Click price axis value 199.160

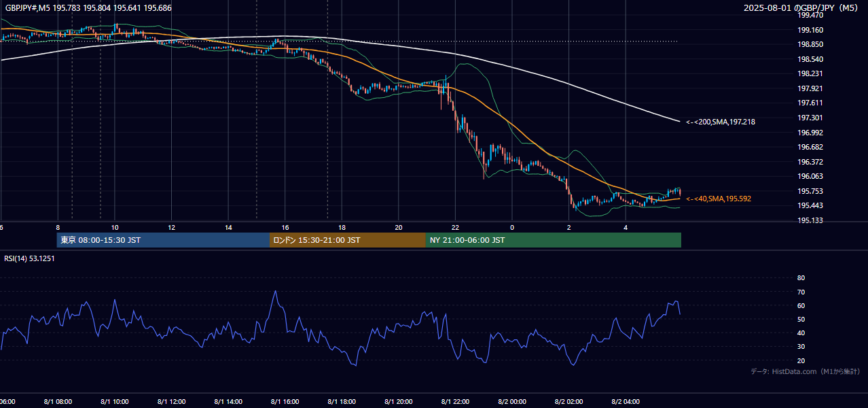[x=810, y=30]
